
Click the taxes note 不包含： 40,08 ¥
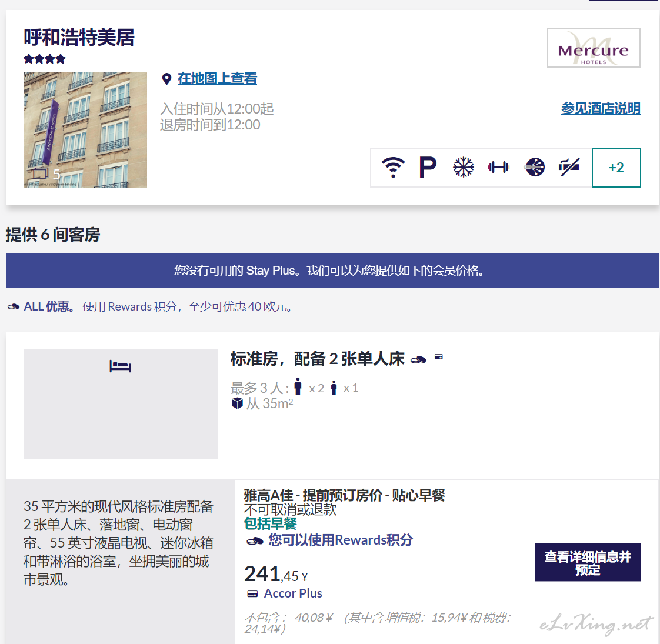(378, 623)
